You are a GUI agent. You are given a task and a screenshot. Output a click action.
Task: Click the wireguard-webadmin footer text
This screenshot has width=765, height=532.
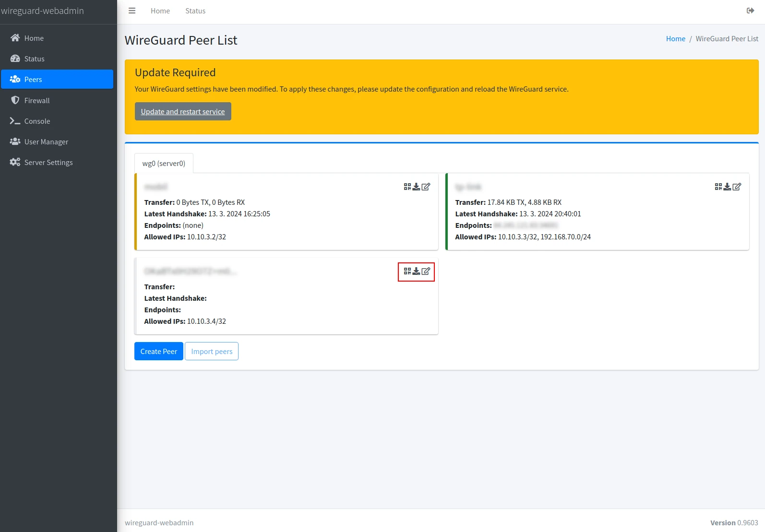[x=159, y=523]
